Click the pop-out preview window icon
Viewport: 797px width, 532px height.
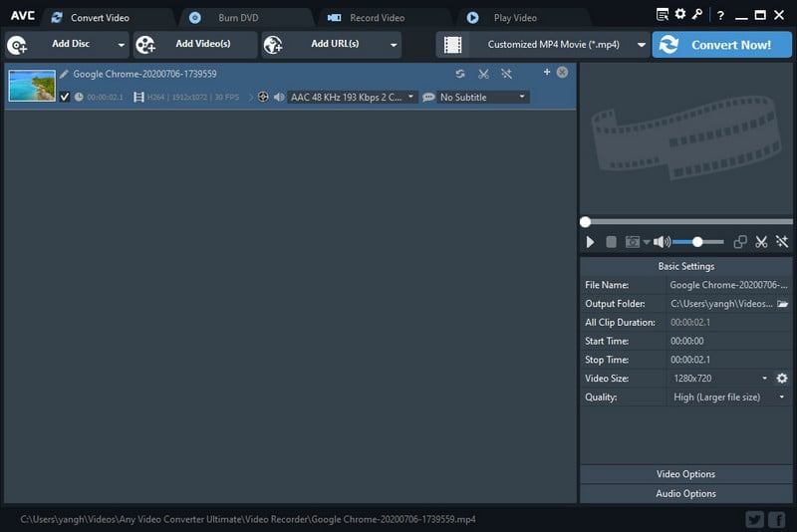(740, 242)
